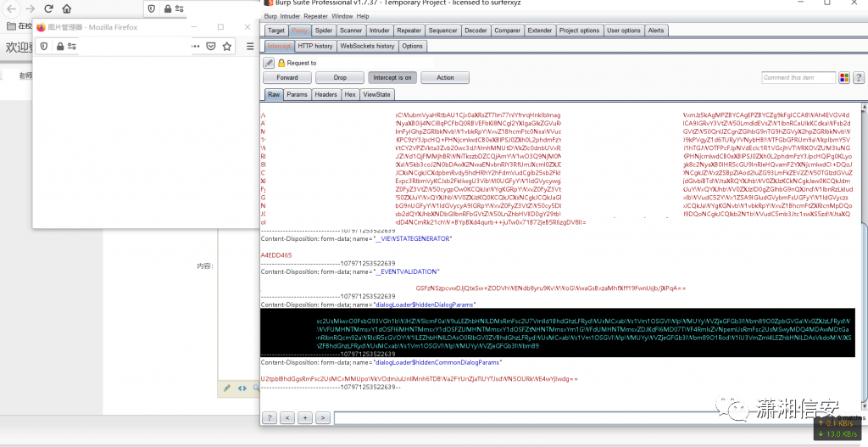Screen dimensions: 868x447
Task: Switch to the Headers request view
Action: pyautogui.click(x=326, y=94)
